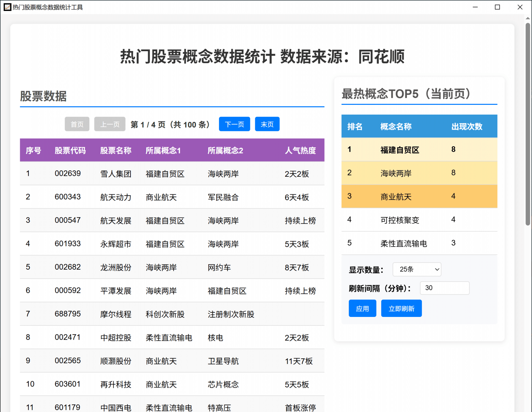The height and width of the screenshot is (412, 532).
Task: Click the 股票代码 column header
Action: click(x=70, y=150)
